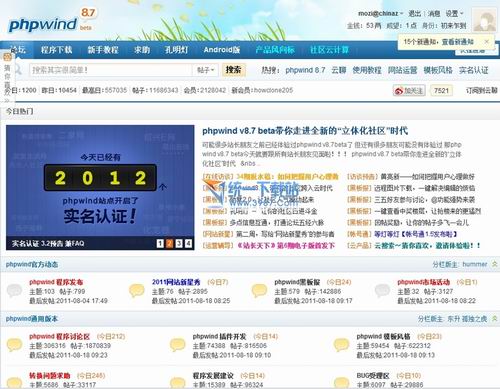Open the user avatar thumbnail
This screenshot has width=500, height=389.
click(x=484, y=20)
